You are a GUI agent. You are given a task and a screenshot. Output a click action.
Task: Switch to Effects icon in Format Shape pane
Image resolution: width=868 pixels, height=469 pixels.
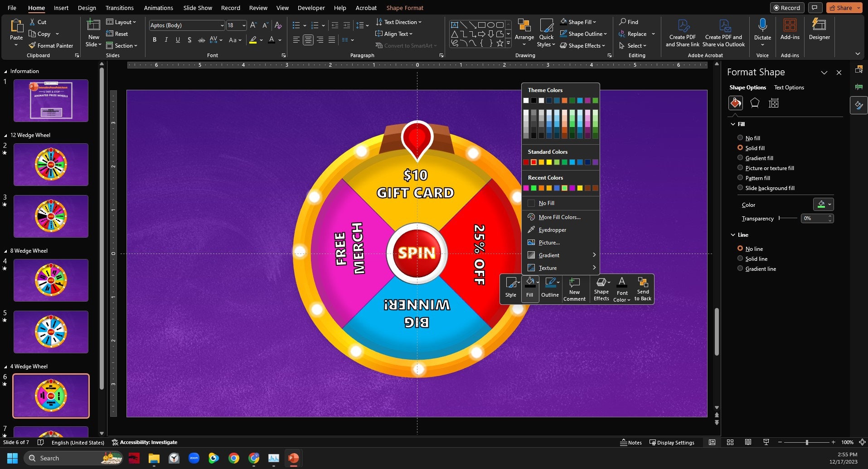pyautogui.click(x=754, y=103)
